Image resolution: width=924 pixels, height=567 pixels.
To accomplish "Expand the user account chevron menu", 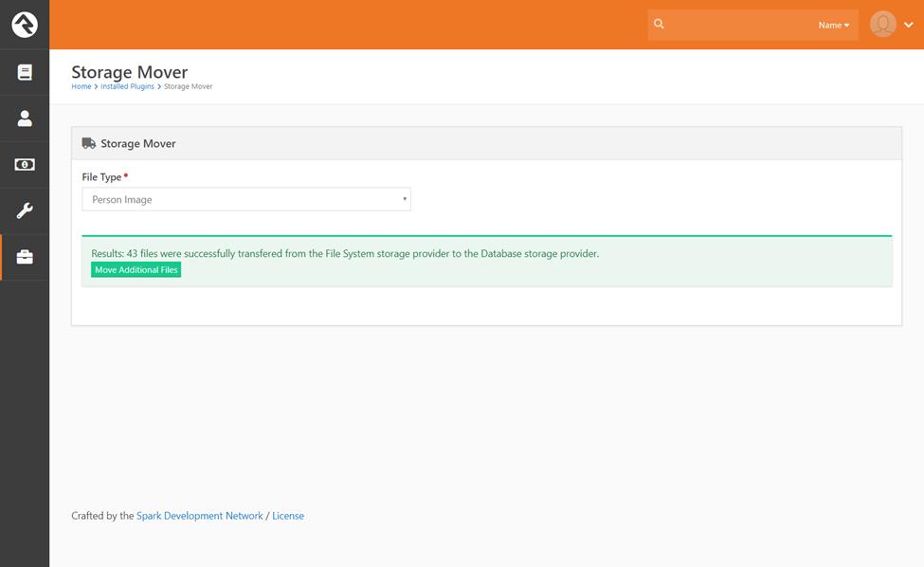I will click(909, 25).
